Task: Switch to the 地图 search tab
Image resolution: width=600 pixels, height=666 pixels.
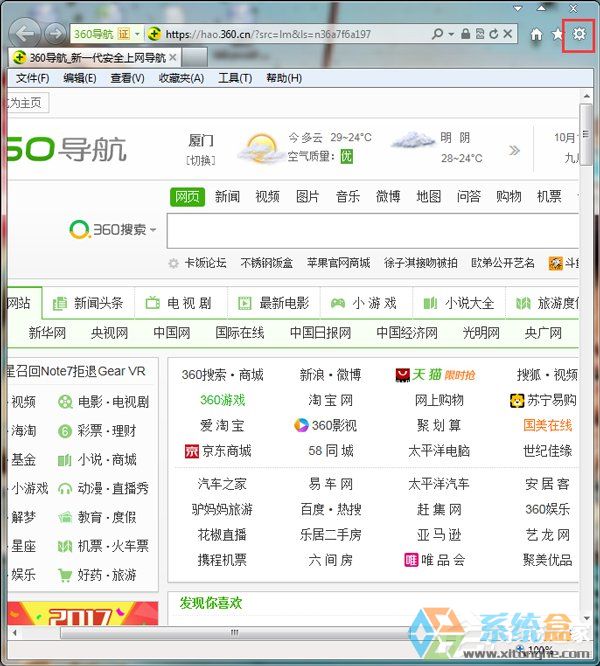Action: [x=428, y=197]
